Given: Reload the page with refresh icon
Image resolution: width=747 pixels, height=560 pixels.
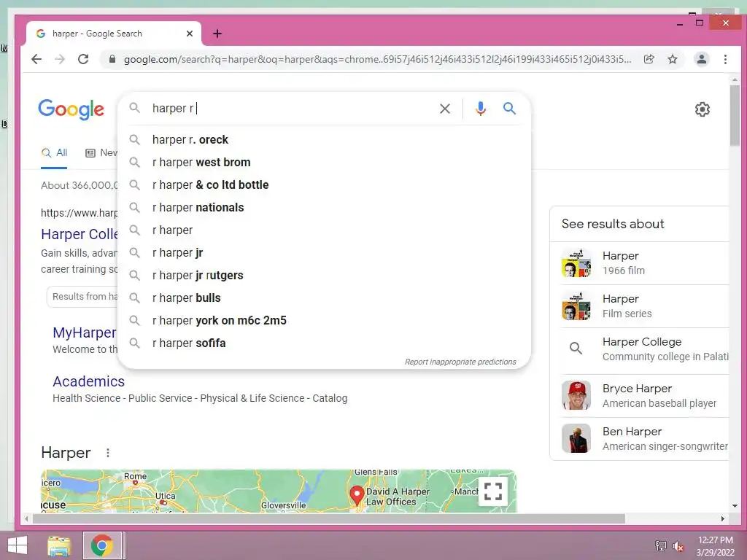Looking at the screenshot, I should pyautogui.click(x=83, y=59).
